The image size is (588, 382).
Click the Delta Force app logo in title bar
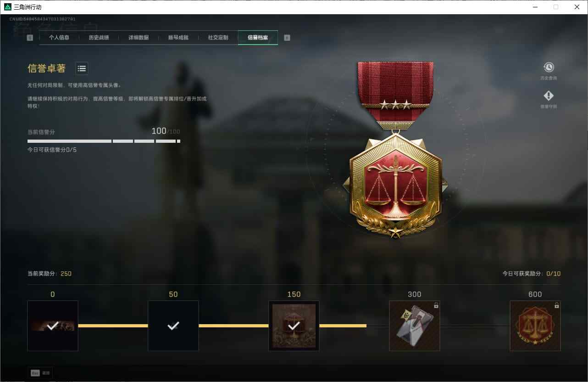8,7
